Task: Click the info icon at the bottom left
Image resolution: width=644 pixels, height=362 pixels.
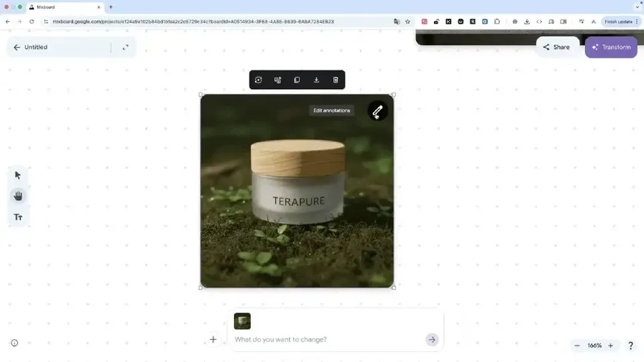Action: pyautogui.click(x=14, y=343)
